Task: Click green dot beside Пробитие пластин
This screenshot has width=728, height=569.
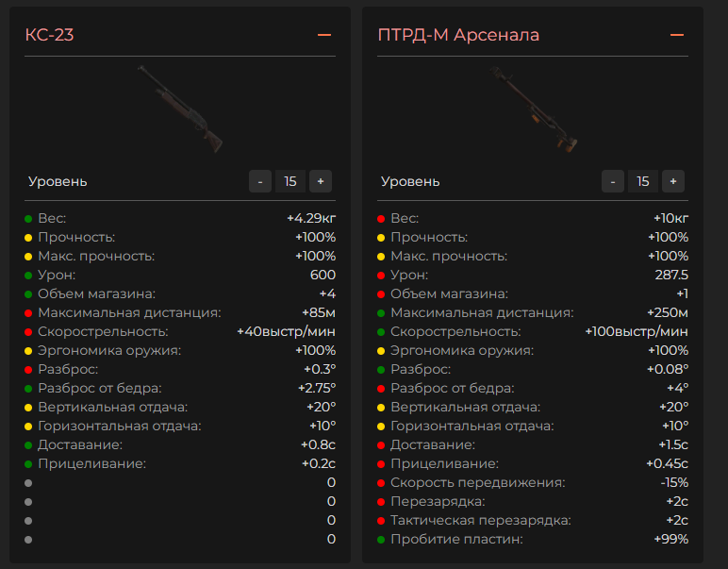Action: tap(381, 540)
